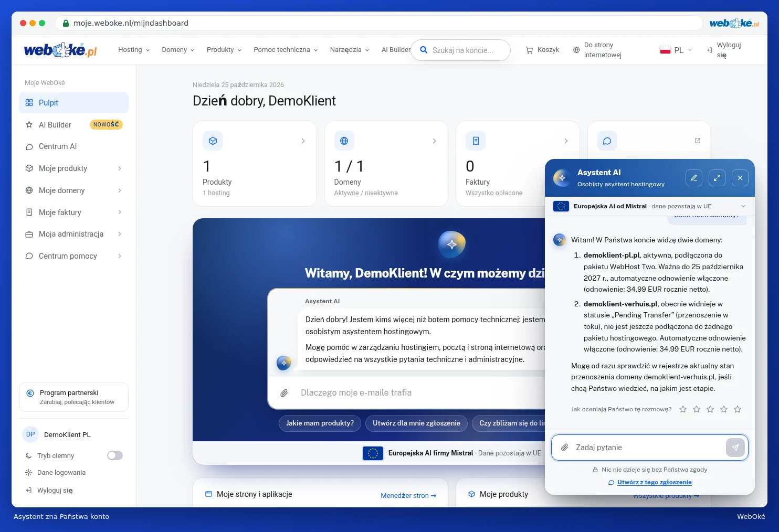The width and height of the screenshot is (779, 532).
Task: Open external link icon on chat card
Action: click(x=697, y=141)
